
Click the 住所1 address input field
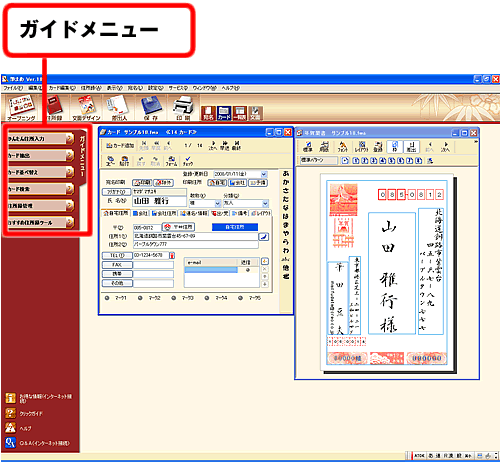tap(195, 236)
